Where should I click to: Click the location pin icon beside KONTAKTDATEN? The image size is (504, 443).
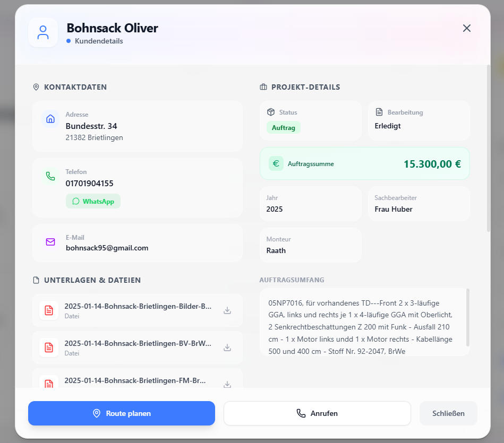tap(36, 87)
